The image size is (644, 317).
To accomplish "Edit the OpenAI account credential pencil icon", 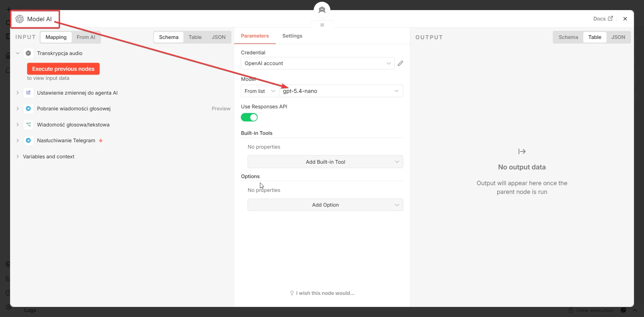I will [400, 63].
